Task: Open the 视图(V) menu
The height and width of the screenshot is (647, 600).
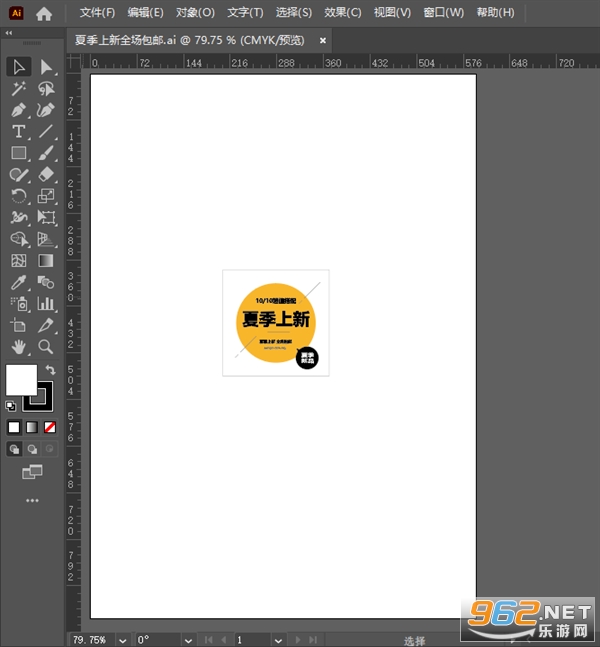Action: (x=392, y=13)
